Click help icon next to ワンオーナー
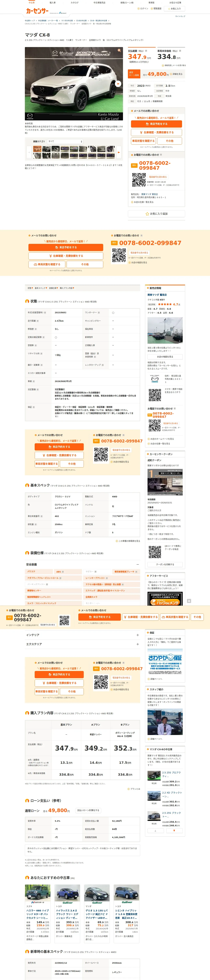This screenshot has width=210, height=980. point(99,313)
